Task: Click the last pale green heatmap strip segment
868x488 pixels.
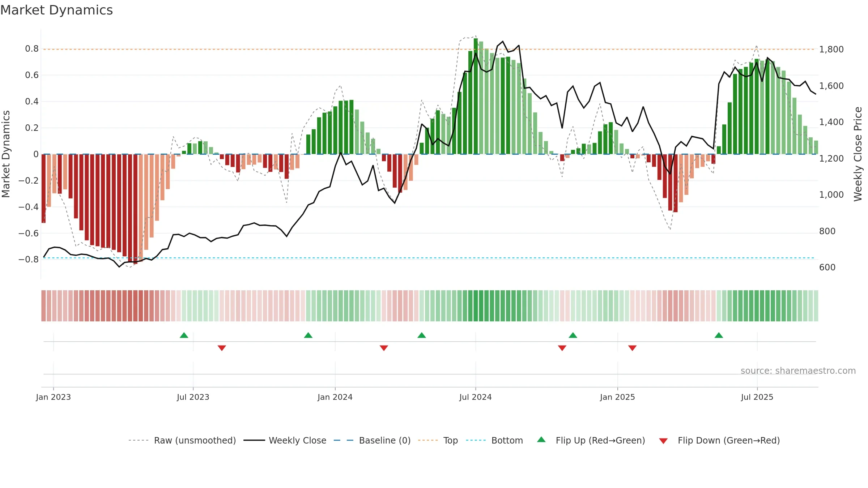Action: tap(816, 306)
